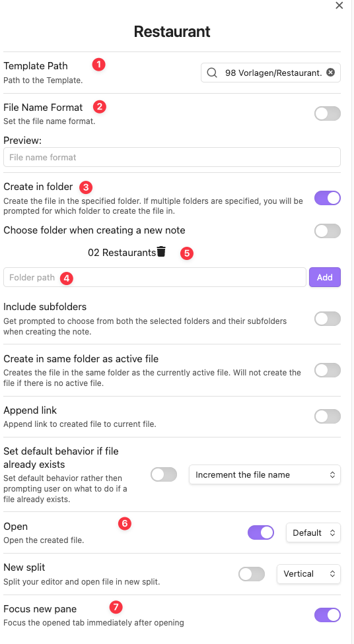Close the Restaurant settings dialog
This screenshot has width=354, height=644.
tap(339, 5)
